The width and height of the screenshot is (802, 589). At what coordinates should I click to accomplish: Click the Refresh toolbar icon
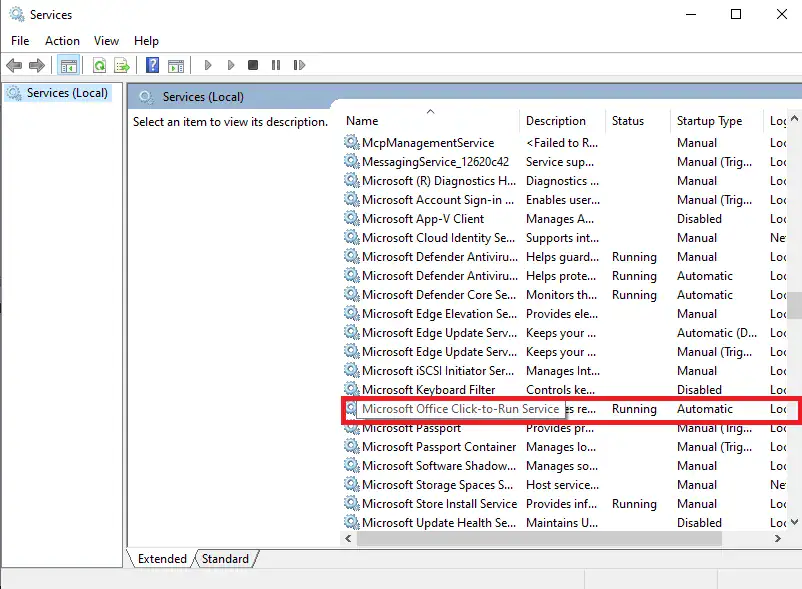click(99, 66)
